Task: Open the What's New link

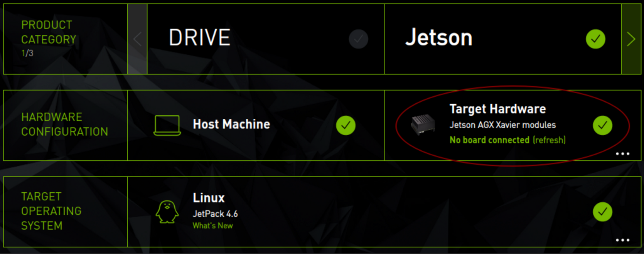Action: [x=213, y=226]
